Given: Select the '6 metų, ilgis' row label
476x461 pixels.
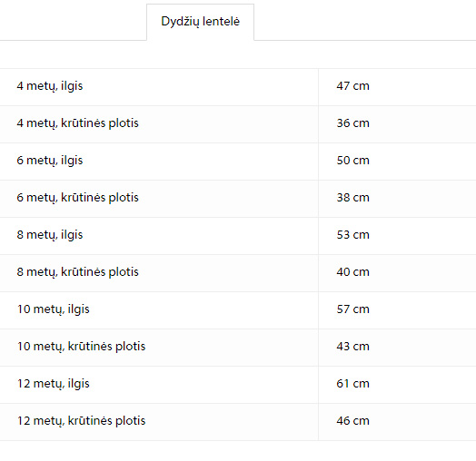Looking at the screenshot, I should (x=50, y=161).
